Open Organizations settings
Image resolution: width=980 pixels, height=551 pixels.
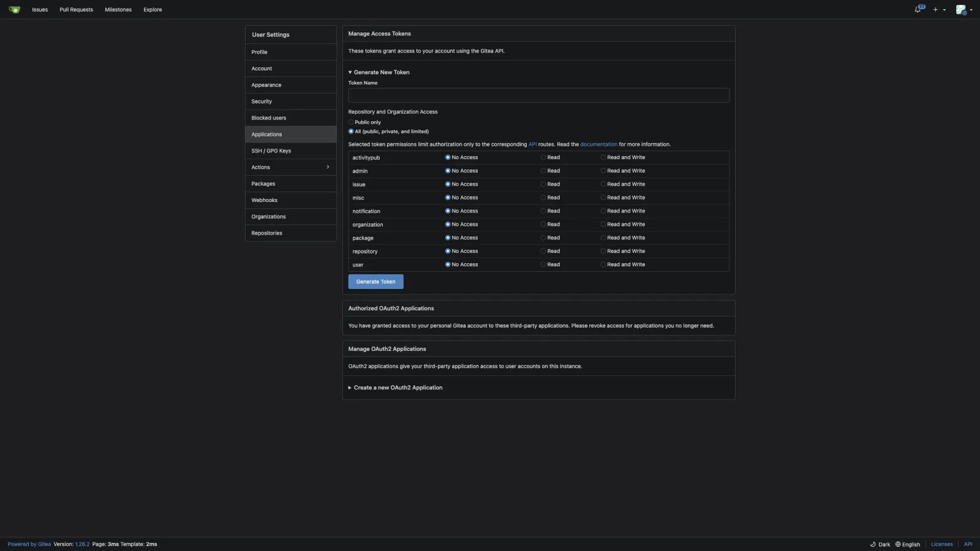point(291,217)
